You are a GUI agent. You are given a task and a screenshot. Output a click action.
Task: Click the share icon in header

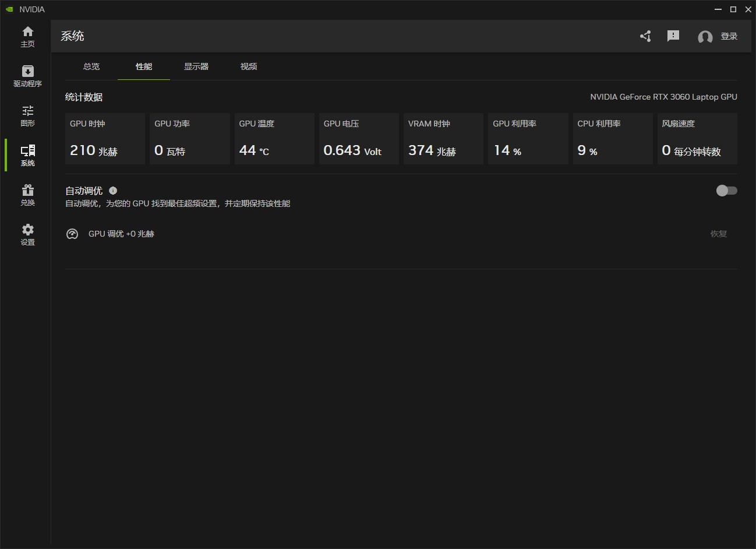[645, 36]
